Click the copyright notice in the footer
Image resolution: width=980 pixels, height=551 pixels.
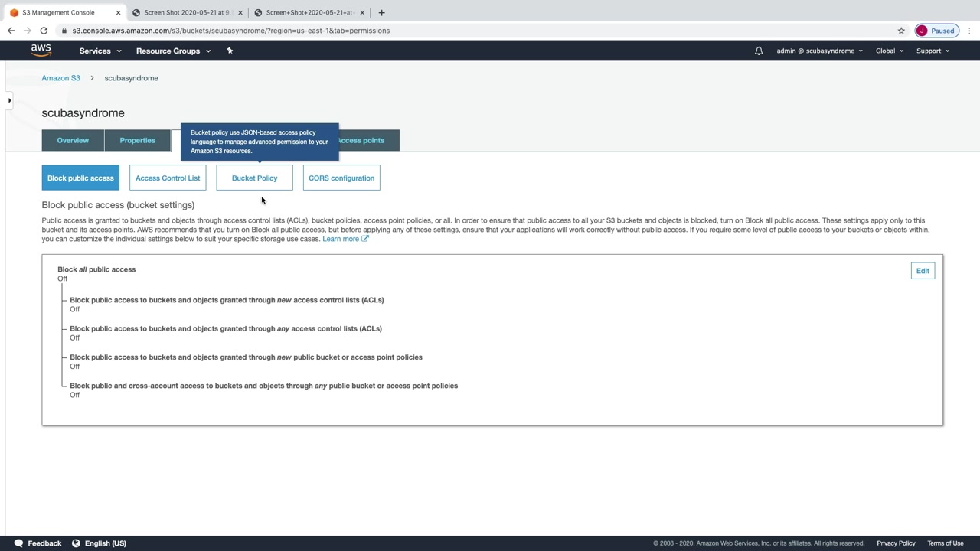point(759,543)
